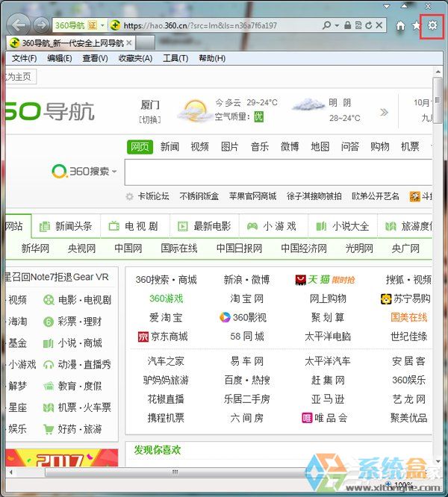Open the 淘宝网 link
Screen dimensions: 448x497
246,299
